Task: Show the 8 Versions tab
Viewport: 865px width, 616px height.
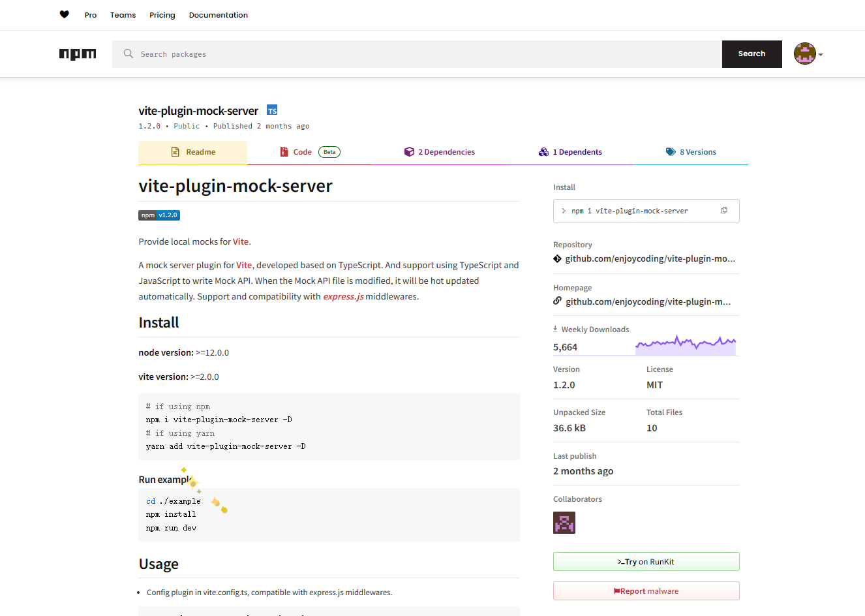Action: click(x=691, y=152)
